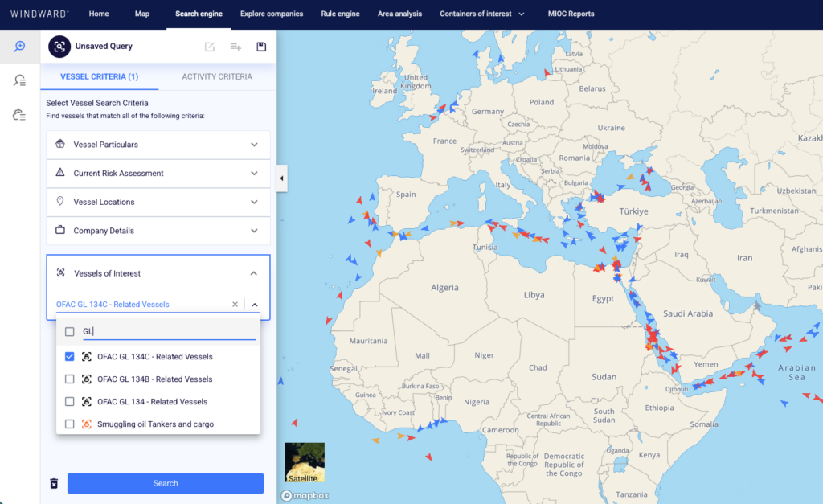
Task: Click the GL filter text field
Action: point(169,332)
